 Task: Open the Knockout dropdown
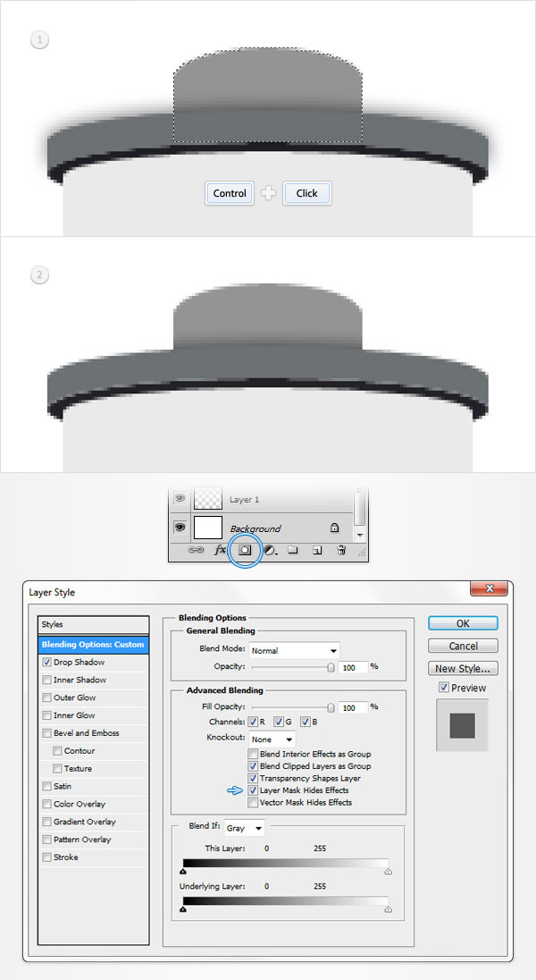(272, 739)
